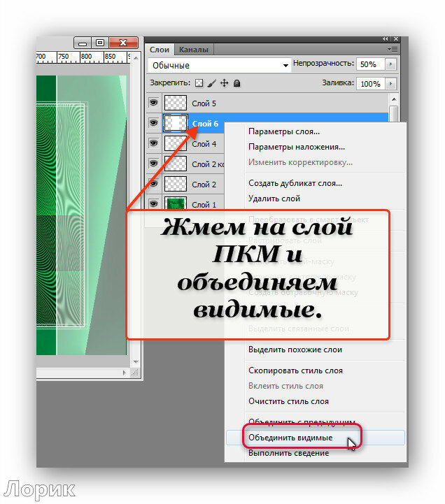Hide Слой 6 with eye icon
The image size is (445, 504).
click(153, 123)
